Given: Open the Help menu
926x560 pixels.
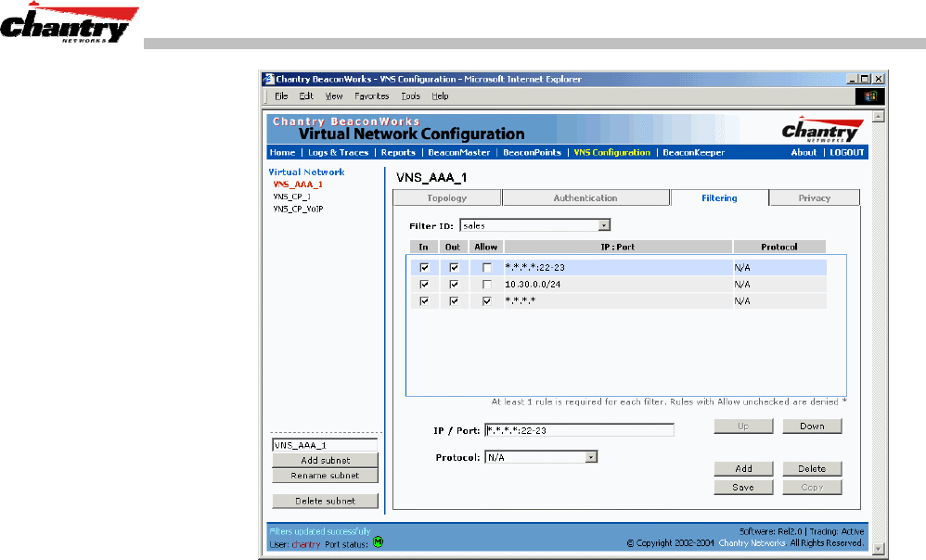Looking at the screenshot, I should coord(440,96).
